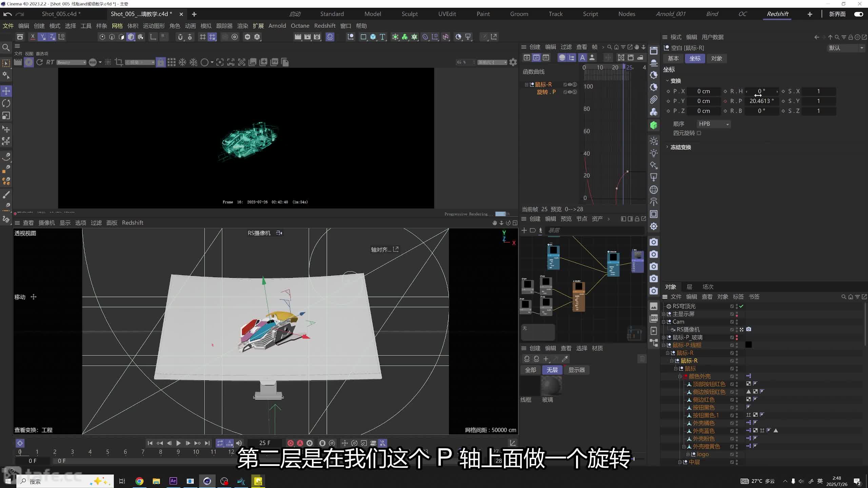Switch to the Sculpt layout tab

[410, 14]
